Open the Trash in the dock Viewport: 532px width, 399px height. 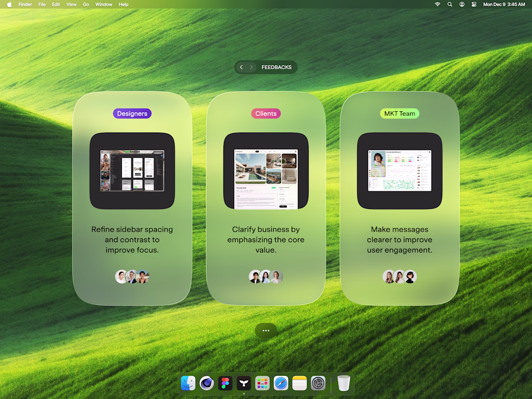point(344,384)
